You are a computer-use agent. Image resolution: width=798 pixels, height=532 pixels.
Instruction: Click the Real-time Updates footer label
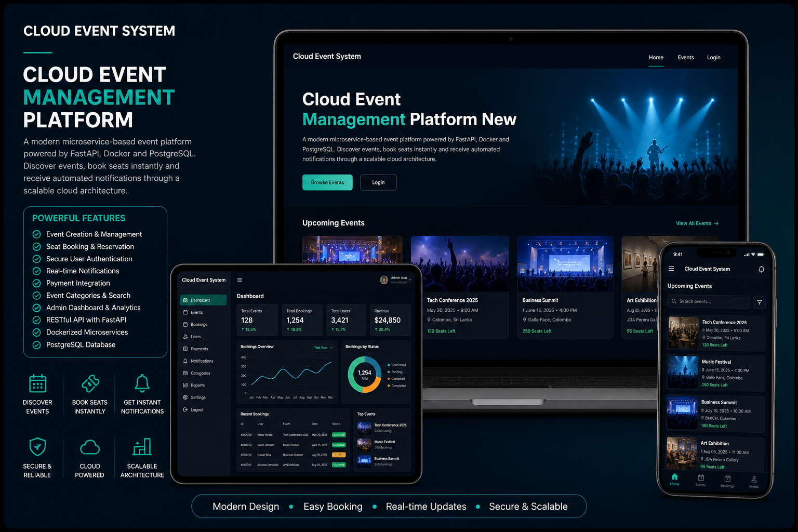(426, 507)
